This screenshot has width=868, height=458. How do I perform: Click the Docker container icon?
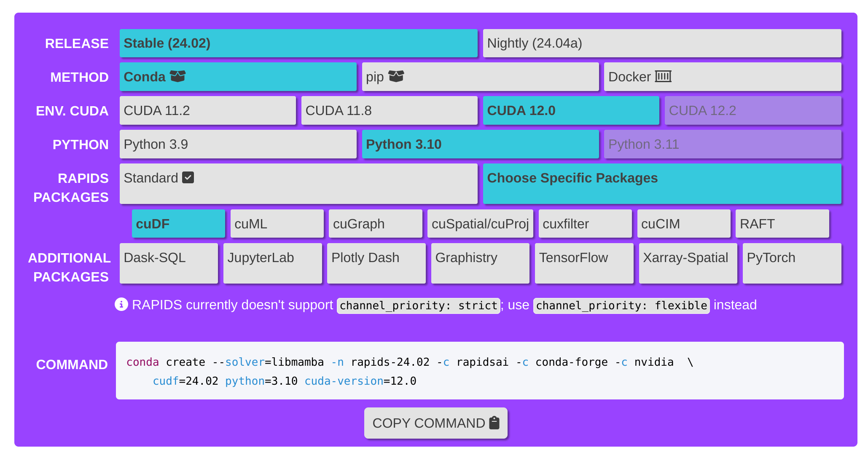(x=663, y=76)
